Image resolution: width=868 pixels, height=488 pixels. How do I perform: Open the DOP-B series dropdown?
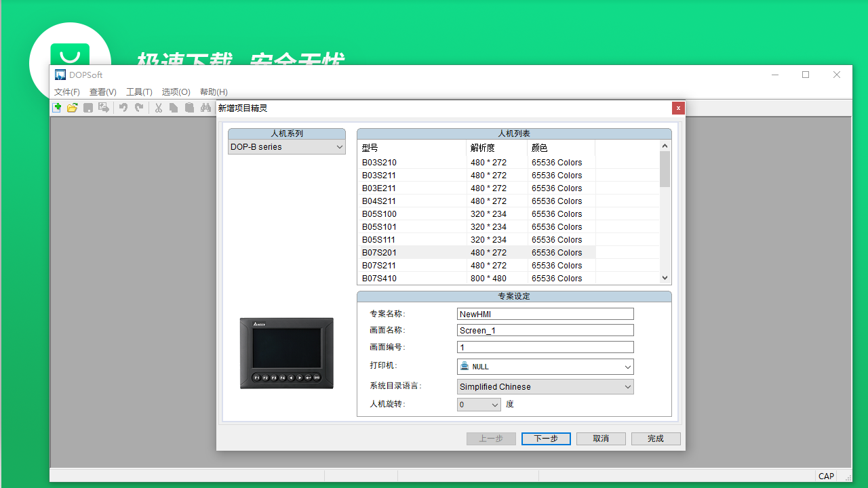pyautogui.click(x=338, y=146)
